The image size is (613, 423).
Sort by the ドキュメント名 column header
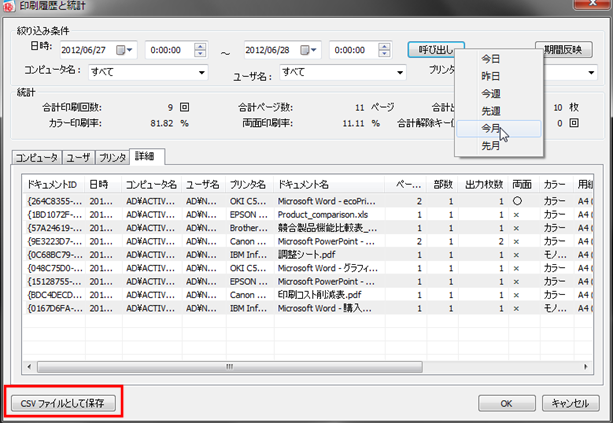[329, 185]
